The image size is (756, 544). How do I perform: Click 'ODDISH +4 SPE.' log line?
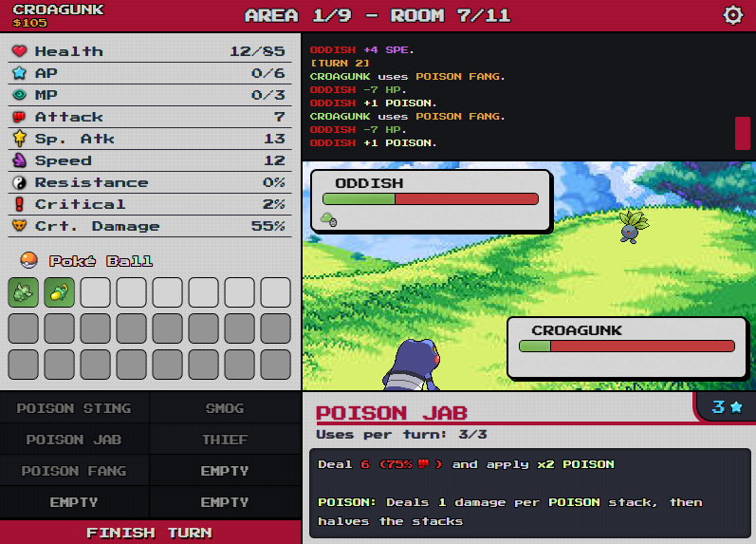coord(361,49)
